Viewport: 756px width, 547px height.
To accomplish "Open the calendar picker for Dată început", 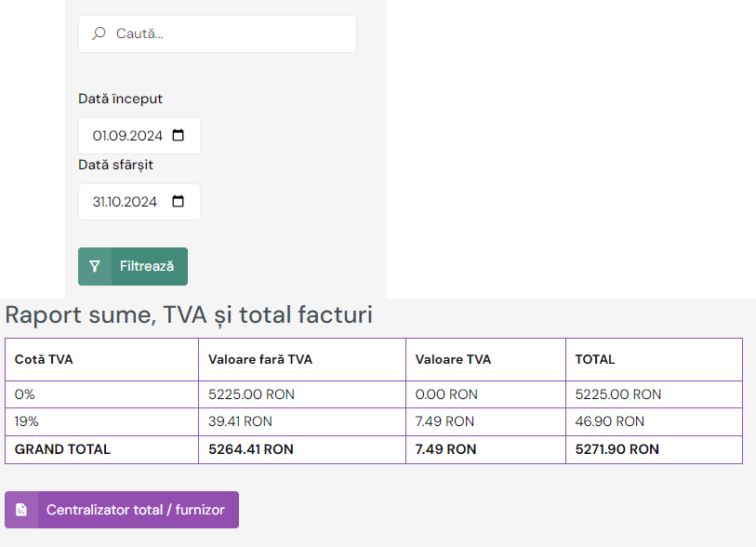I will [x=179, y=136].
